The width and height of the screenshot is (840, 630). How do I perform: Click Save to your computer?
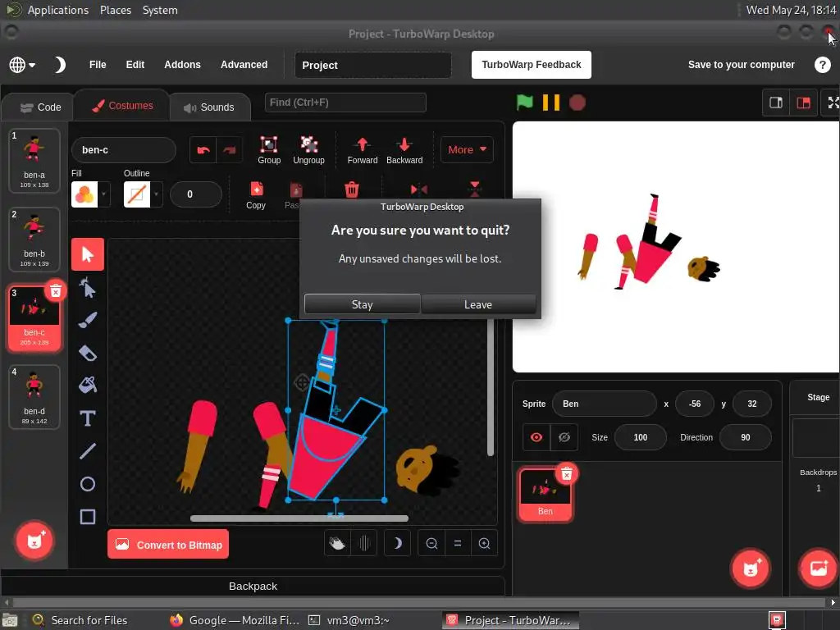pyautogui.click(x=741, y=65)
